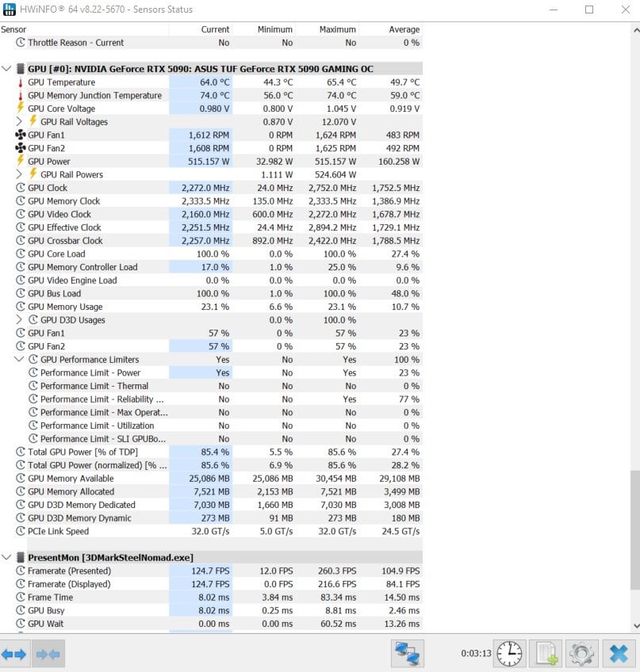This screenshot has width=640, height=672.
Task: Open the network remote connection icon
Action: click(408, 654)
